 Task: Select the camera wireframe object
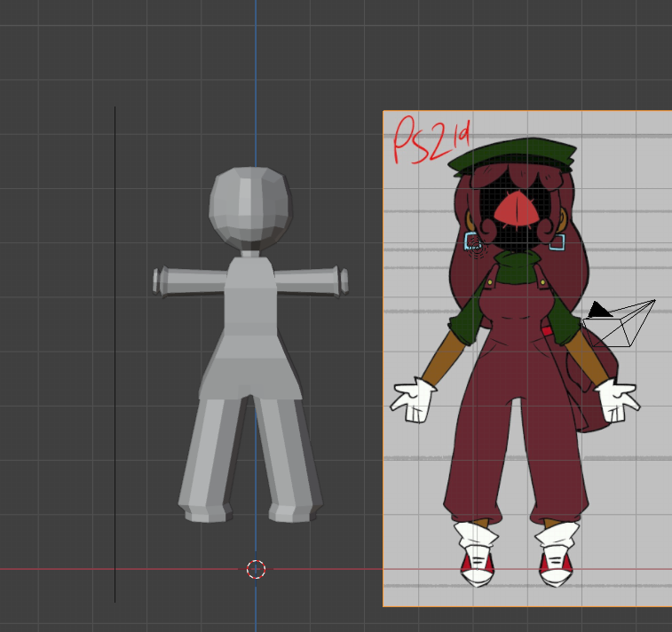click(x=619, y=323)
